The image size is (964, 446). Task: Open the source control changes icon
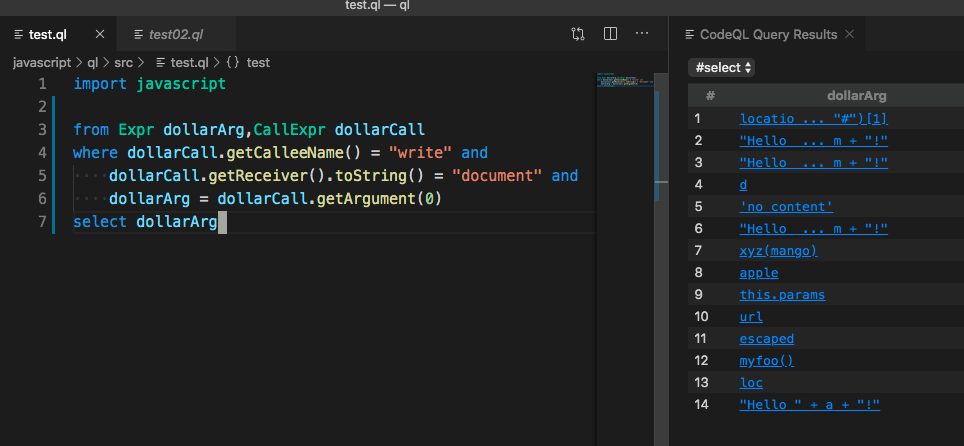(x=577, y=34)
